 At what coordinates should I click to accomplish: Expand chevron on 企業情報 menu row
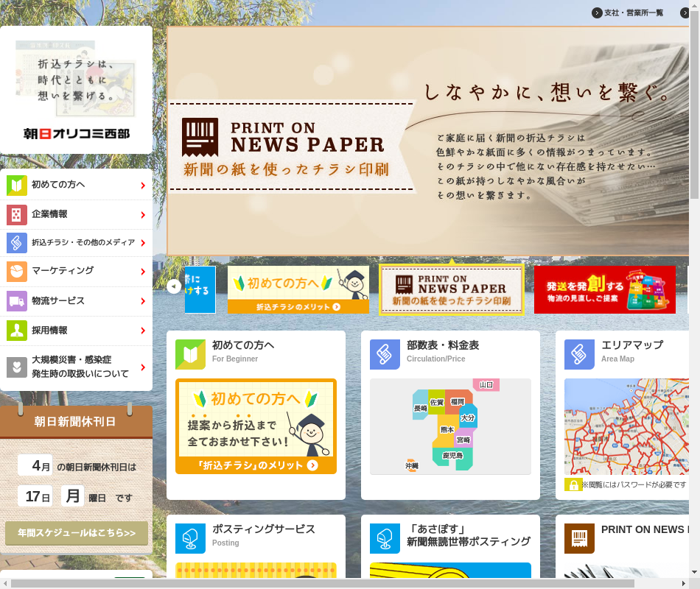[143, 215]
